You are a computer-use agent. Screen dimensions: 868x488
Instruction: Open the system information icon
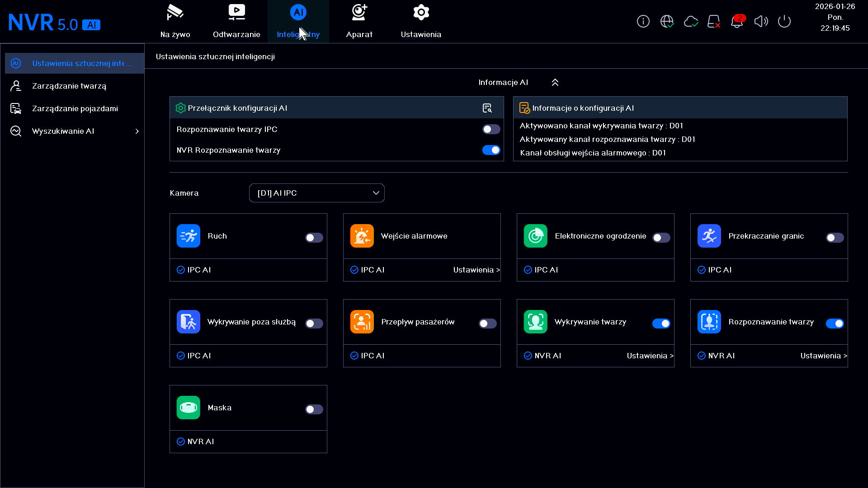click(643, 21)
